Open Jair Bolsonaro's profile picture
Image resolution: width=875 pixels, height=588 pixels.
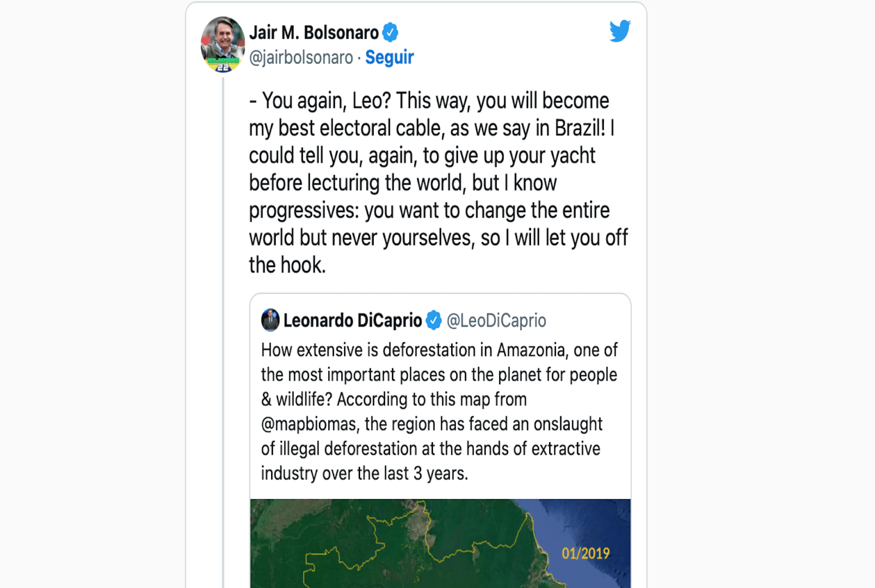[x=223, y=44]
